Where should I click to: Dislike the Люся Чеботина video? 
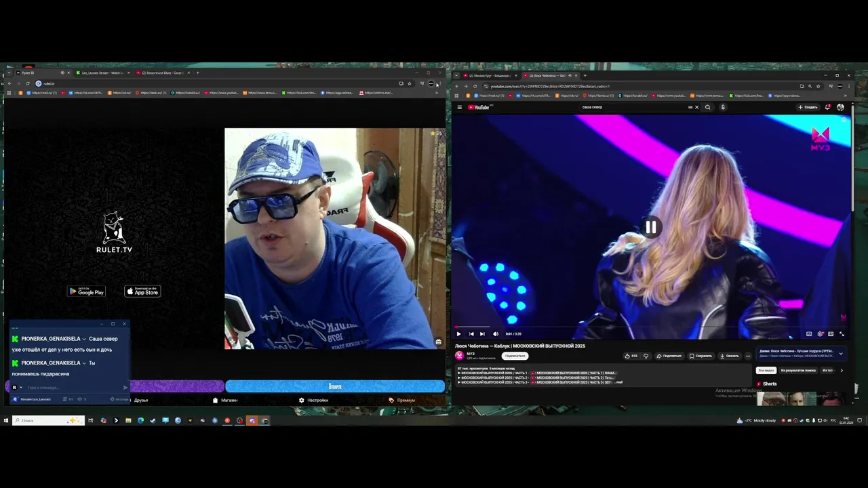point(646,356)
